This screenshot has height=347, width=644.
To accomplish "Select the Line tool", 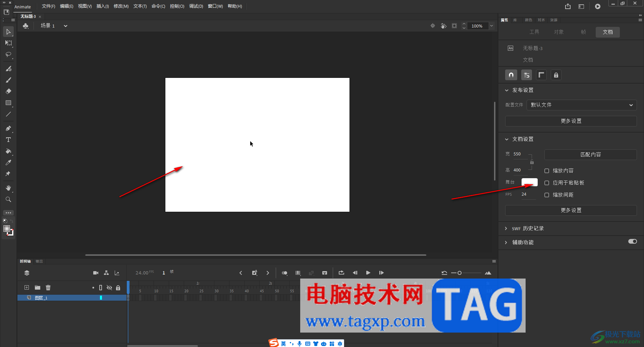I will tap(8, 114).
